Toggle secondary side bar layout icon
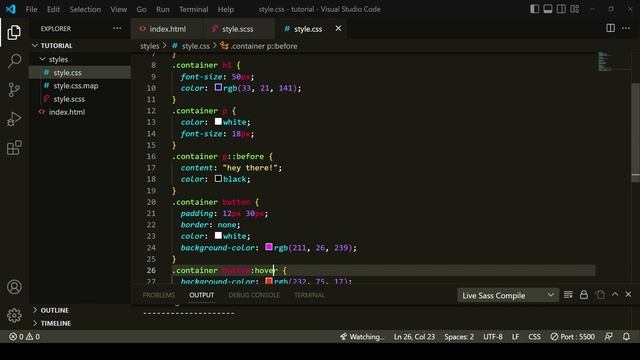640x360 pixels. pyautogui.click(x=561, y=9)
